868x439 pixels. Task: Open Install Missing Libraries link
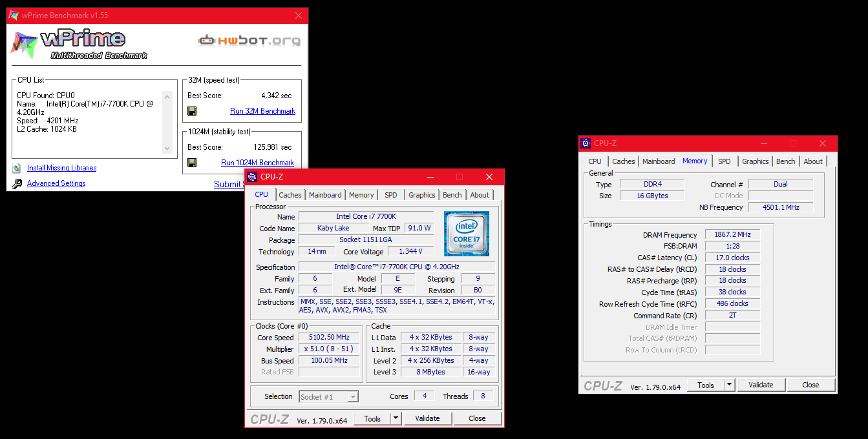[61, 168]
